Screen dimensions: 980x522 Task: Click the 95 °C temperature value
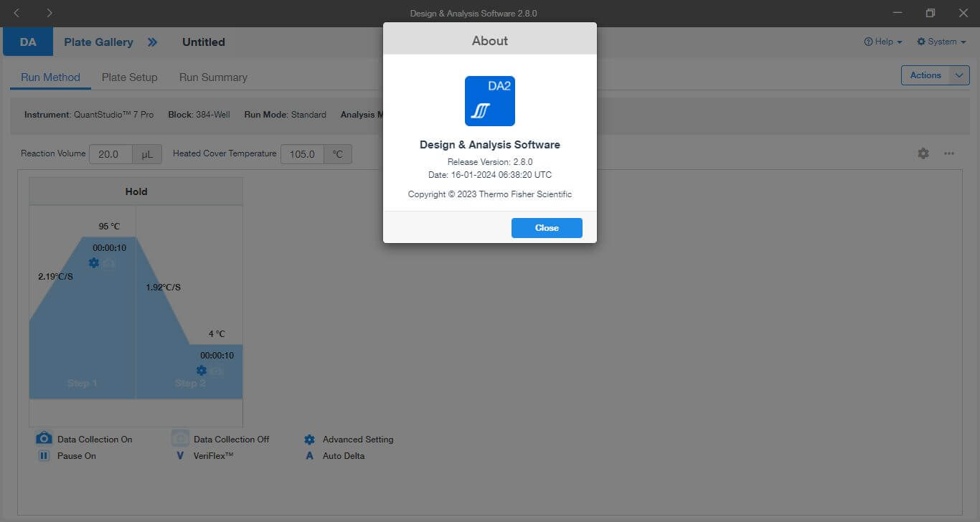coord(109,227)
